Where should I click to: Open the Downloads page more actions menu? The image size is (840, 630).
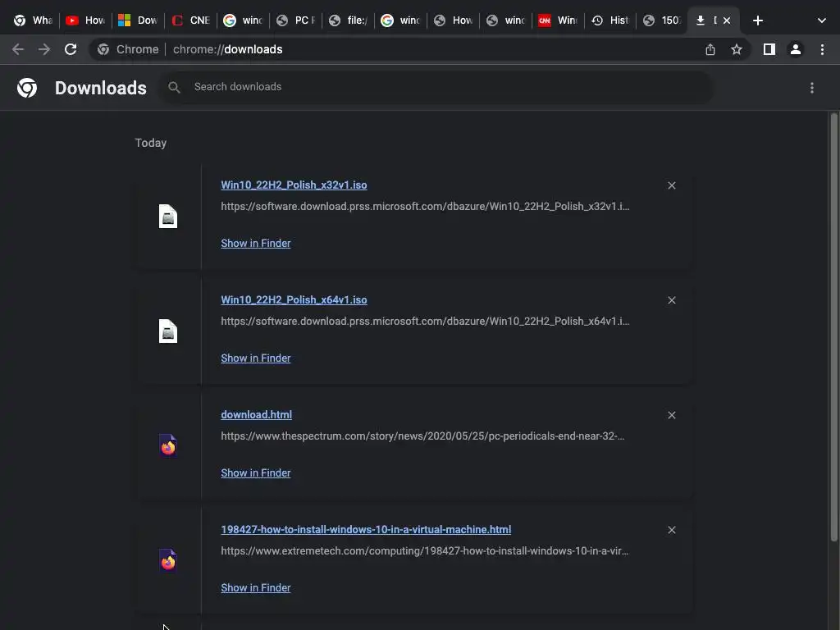click(x=812, y=88)
